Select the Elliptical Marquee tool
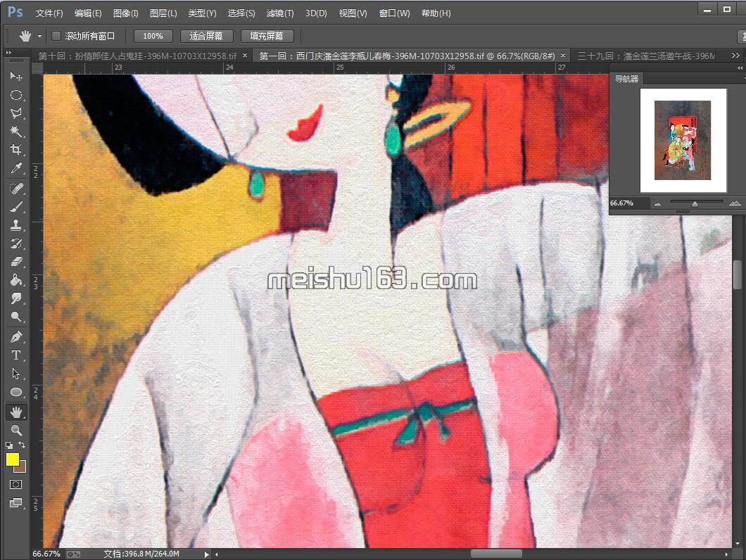Screen dimensions: 746x560 [x=15, y=95]
